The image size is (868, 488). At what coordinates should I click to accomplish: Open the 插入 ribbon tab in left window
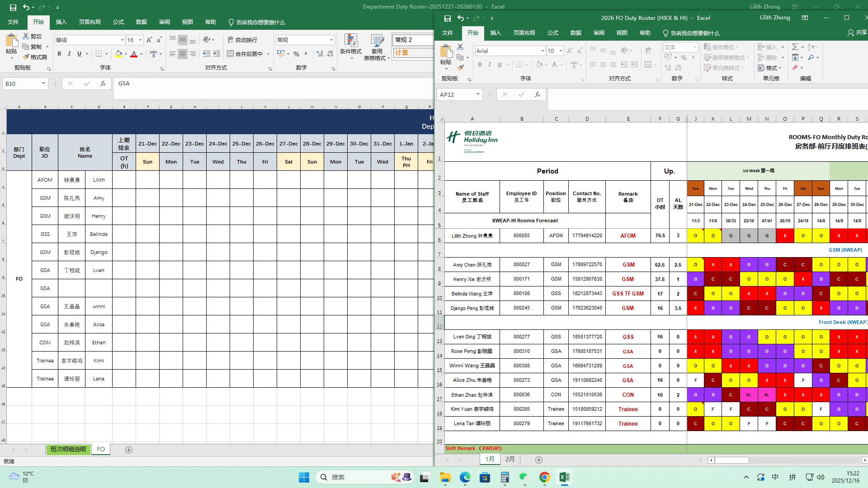[x=61, y=22]
